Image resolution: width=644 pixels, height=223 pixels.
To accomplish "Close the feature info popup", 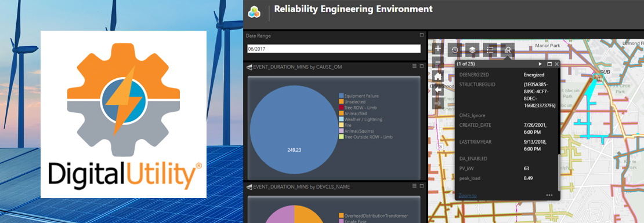I will (556, 64).
